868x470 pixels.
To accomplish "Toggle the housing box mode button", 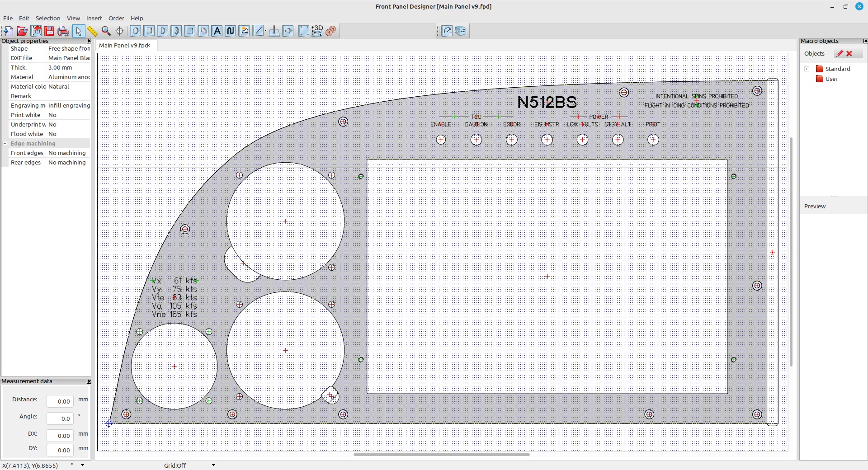I will pos(461,31).
